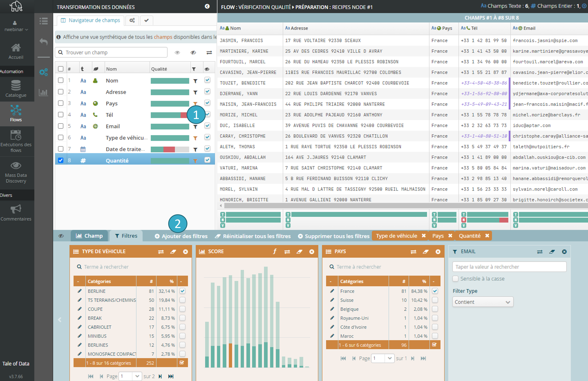Click the undo arrow icon
Image resolution: width=588 pixels, height=381 pixels.
[x=44, y=41]
